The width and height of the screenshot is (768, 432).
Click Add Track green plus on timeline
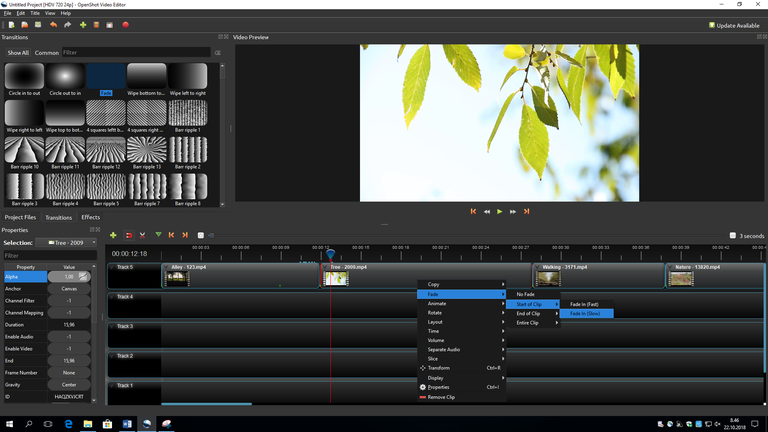point(113,235)
